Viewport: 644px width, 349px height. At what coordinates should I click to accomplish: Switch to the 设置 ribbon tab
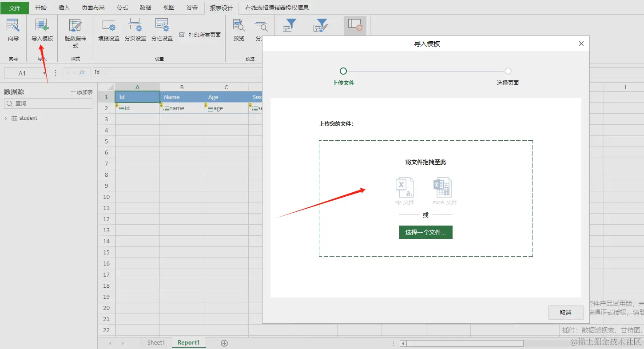pyautogui.click(x=192, y=8)
